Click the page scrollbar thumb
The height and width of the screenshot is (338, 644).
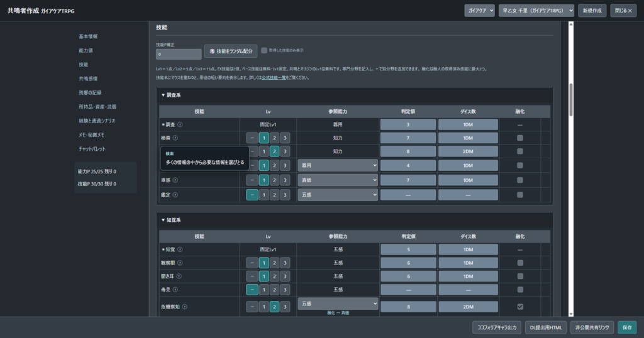click(570, 100)
